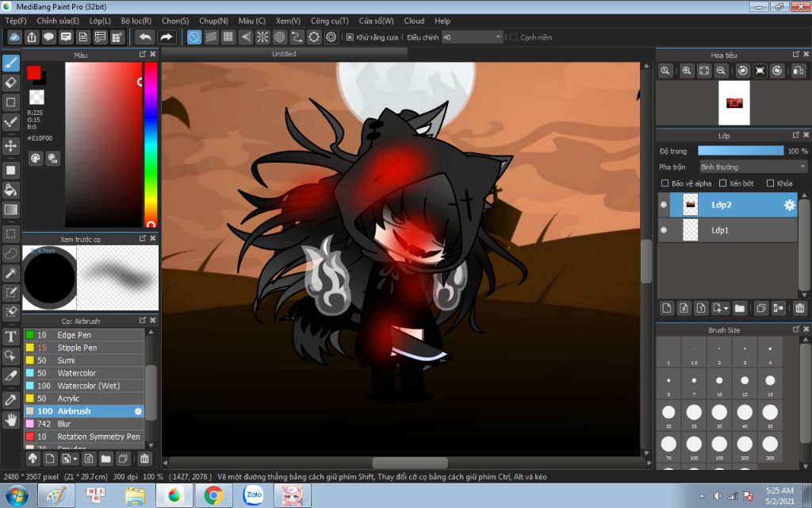Screen dimensions: 812x508
Task: Click the Redo arrow in toolbar
Action: (x=167, y=37)
